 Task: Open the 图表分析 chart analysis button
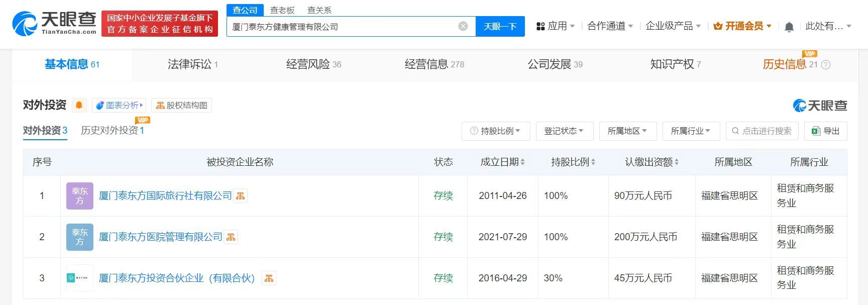click(119, 105)
